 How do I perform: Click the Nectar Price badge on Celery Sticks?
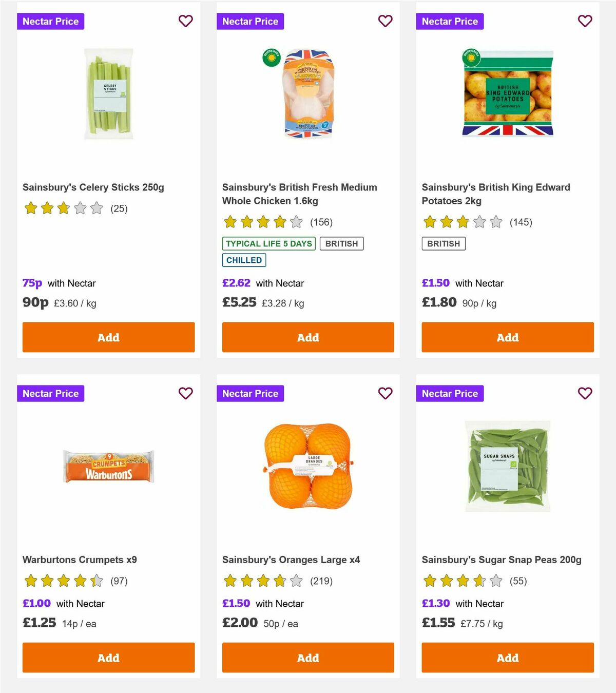click(x=51, y=21)
